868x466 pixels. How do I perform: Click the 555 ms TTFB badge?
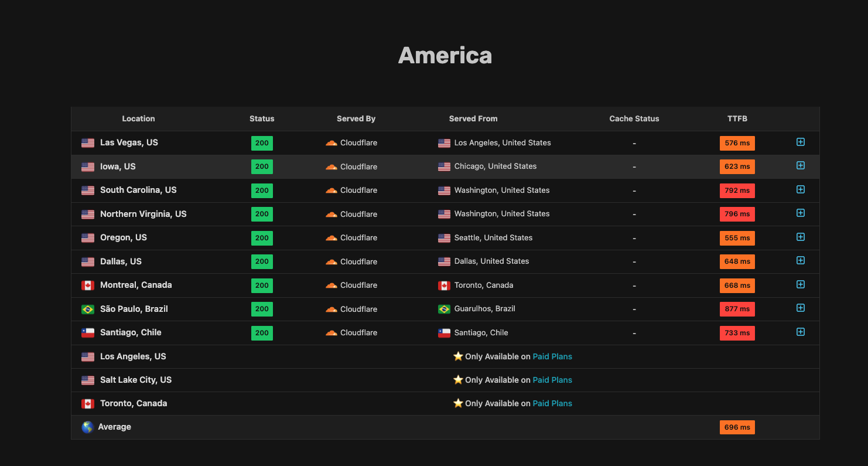[x=737, y=238]
